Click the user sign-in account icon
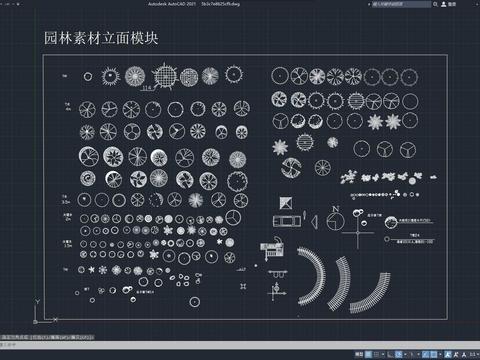This screenshot has width=480, height=360. click(444, 4)
